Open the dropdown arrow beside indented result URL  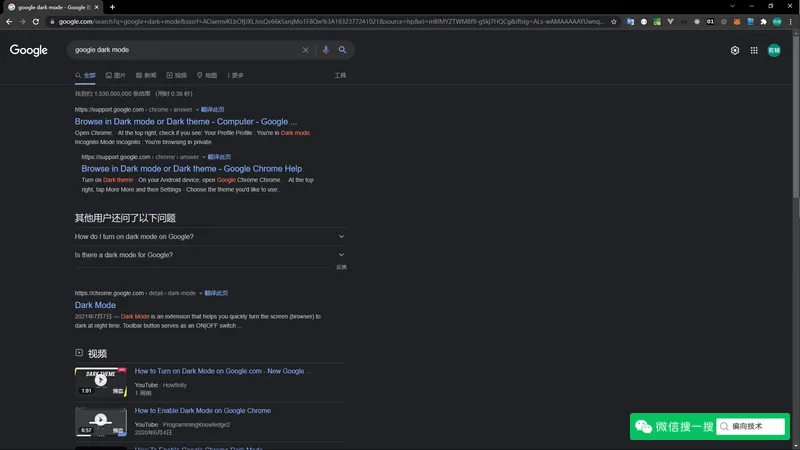click(204, 157)
